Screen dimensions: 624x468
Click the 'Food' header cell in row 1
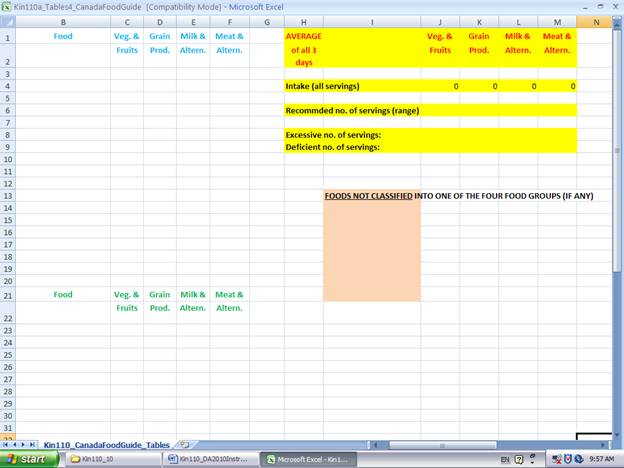coord(63,37)
